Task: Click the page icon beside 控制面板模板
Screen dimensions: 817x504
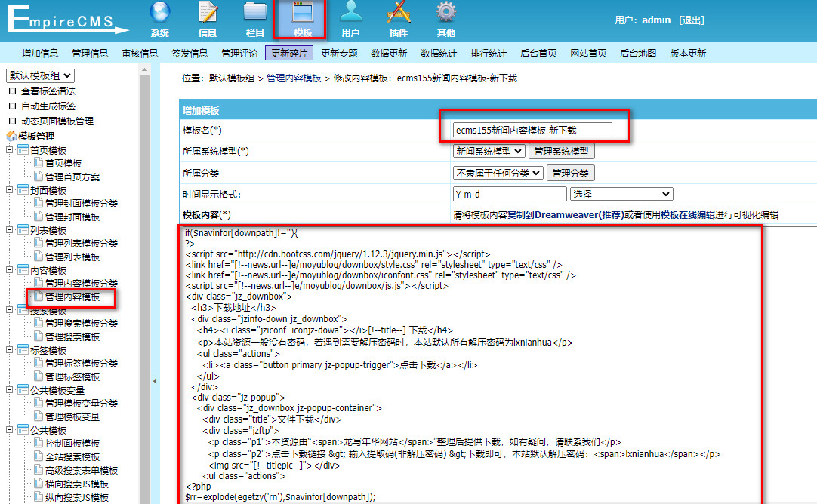Action: tap(39, 443)
